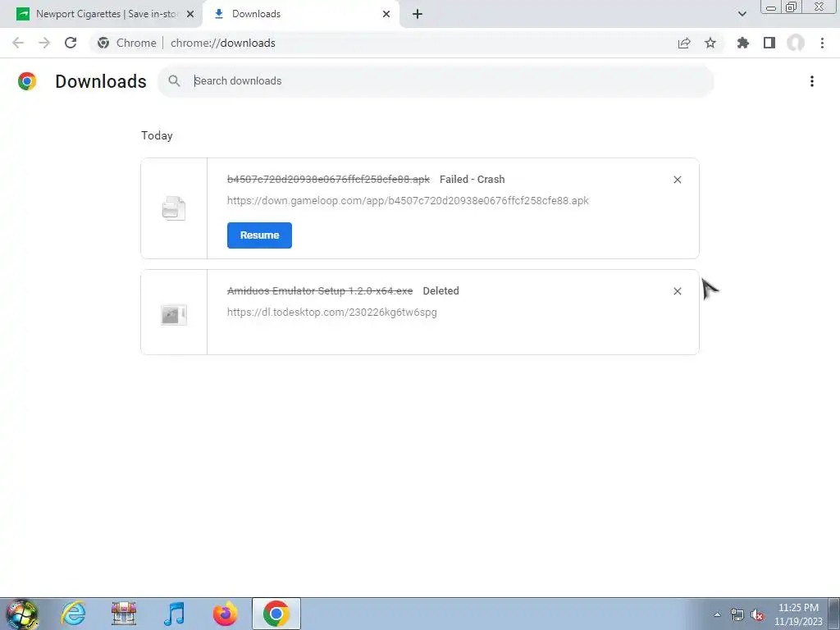The height and width of the screenshot is (630, 840).
Task: Remove the Amiduos Emulator entry from list
Action: 677,291
